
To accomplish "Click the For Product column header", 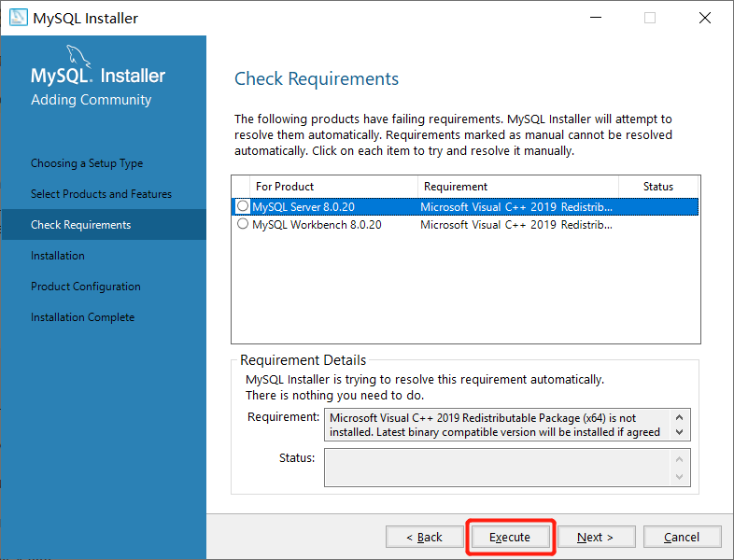I will pos(333,186).
